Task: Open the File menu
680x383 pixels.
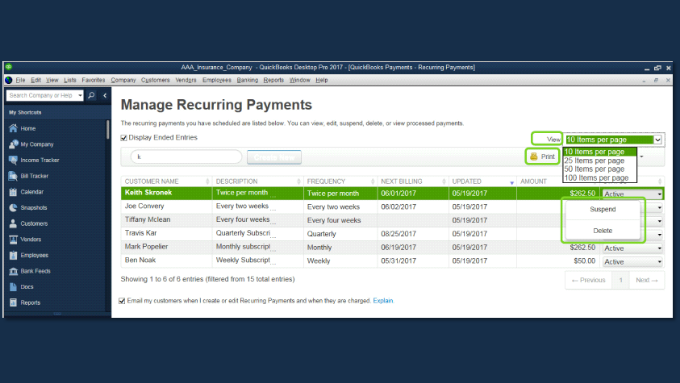Action: (x=20, y=80)
